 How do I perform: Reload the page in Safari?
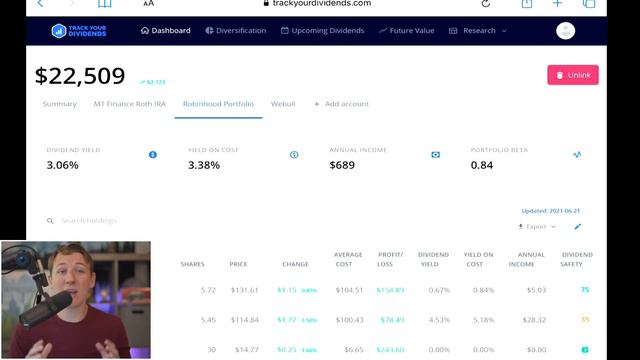point(486,4)
